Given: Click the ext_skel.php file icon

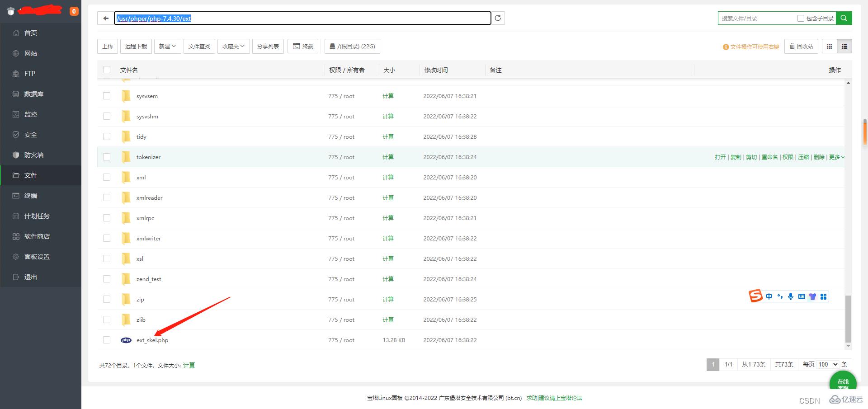Looking at the screenshot, I should [126, 340].
